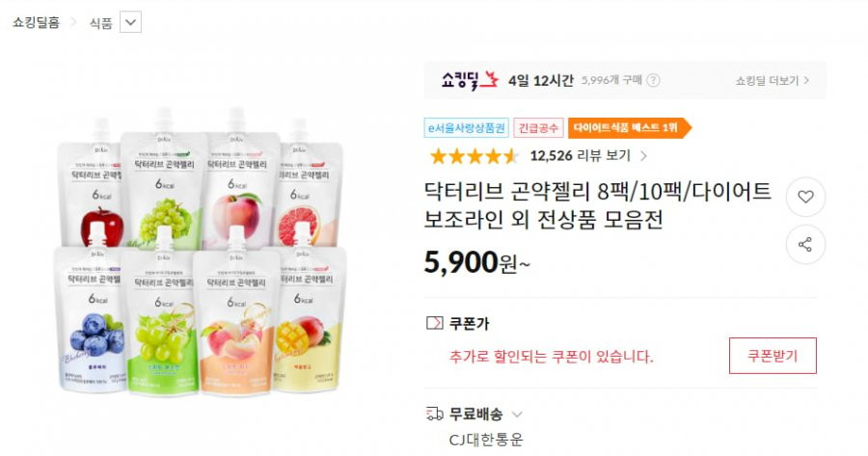This screenshot has width=868, height=456.
Task: View 12,526 리뷰 보기 link
Action: 581,156
